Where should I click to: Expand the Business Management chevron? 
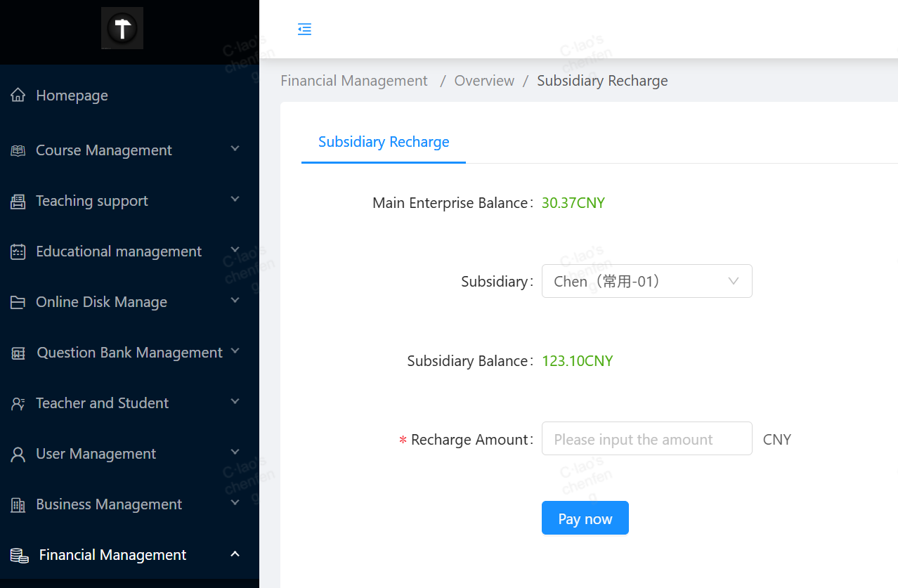tap(235, 503)
